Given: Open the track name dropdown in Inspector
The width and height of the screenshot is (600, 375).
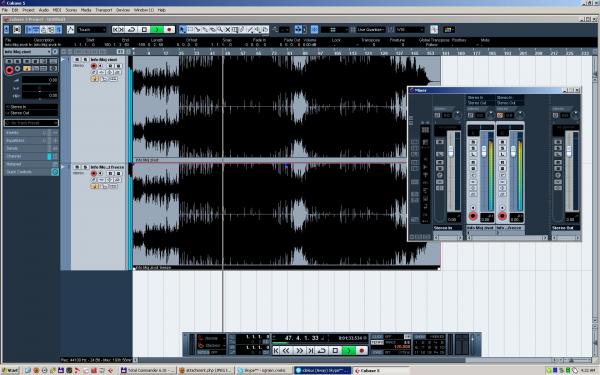Looking at the screenshot, I should pyautogui.click(x=28, y=52).
